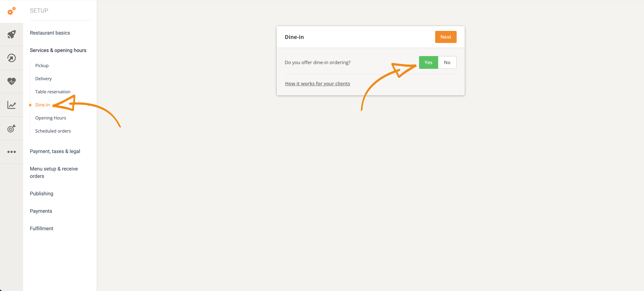
Task: Collapse Services & opening hours section
Action: click(x=58, y=50)
